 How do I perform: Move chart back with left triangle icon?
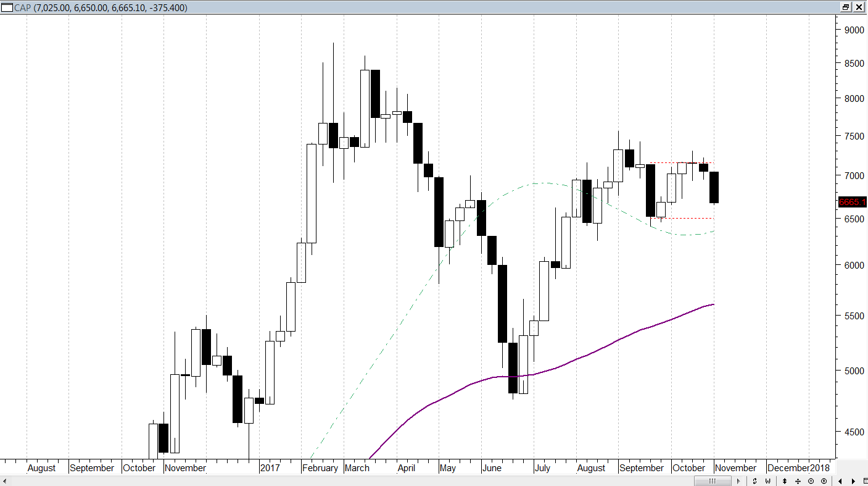[840, 481]
